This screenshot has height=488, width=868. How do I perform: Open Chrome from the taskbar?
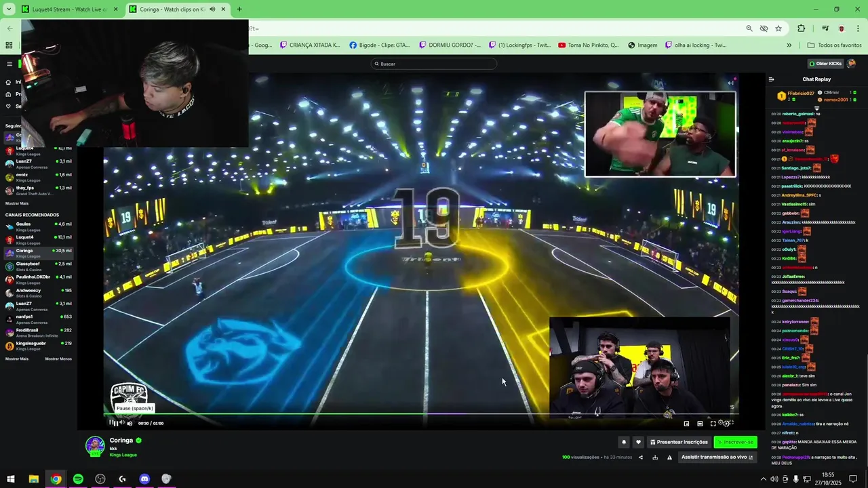56,479
